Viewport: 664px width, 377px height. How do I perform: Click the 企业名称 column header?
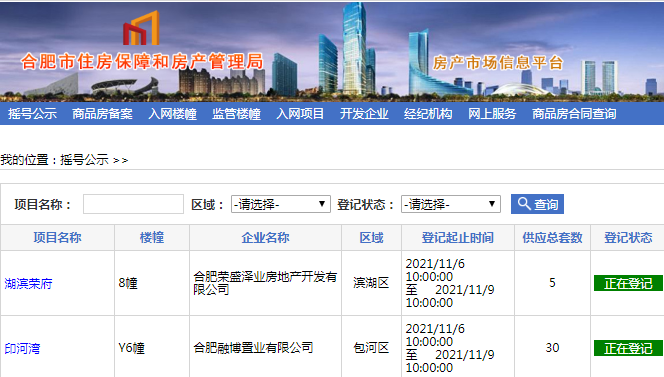[x=266, y=238]
